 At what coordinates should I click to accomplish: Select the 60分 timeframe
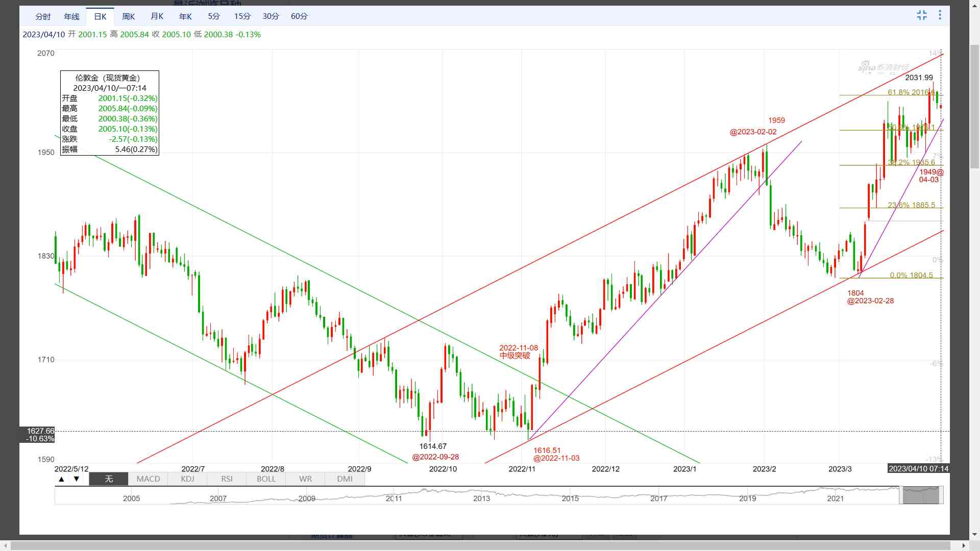coord(299,16)
